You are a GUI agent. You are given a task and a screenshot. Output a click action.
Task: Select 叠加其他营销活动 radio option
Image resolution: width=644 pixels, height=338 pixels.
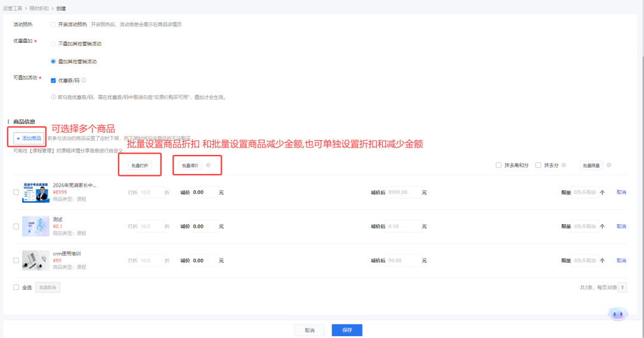point(54,61)
